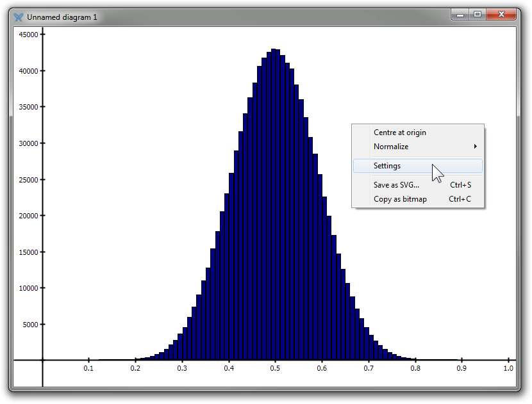
Task: Click the 1.0 label on the x-axis
Action: pos(509,369)
